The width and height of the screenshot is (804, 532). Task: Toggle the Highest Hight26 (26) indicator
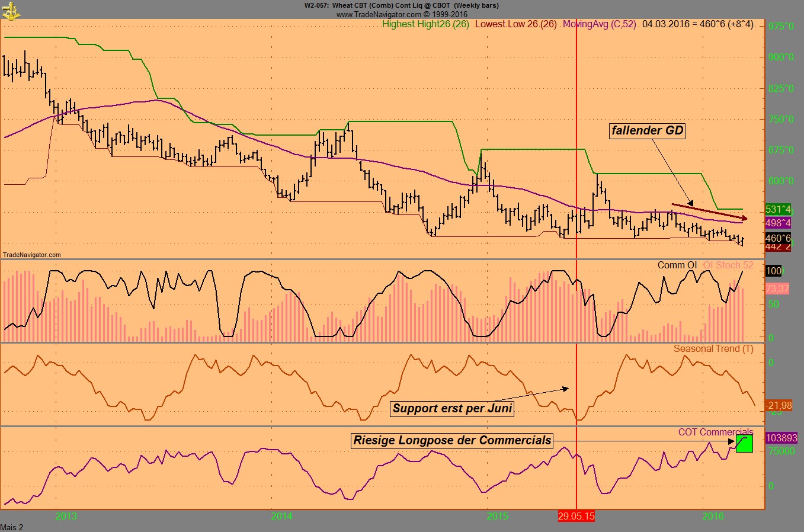pos(424,24)
